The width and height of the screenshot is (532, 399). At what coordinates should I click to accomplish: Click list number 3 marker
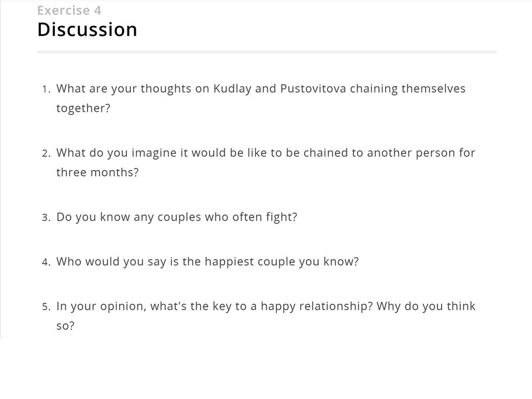tap(47, 218)
